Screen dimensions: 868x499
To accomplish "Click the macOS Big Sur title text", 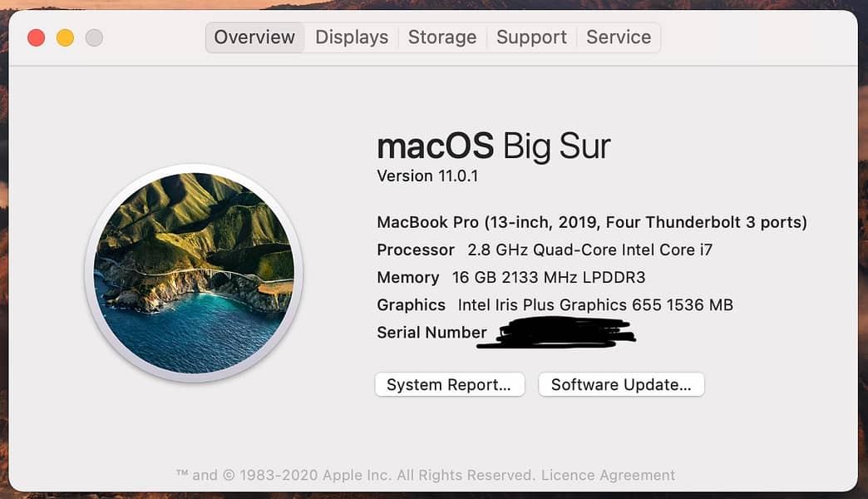I will 493,147.
